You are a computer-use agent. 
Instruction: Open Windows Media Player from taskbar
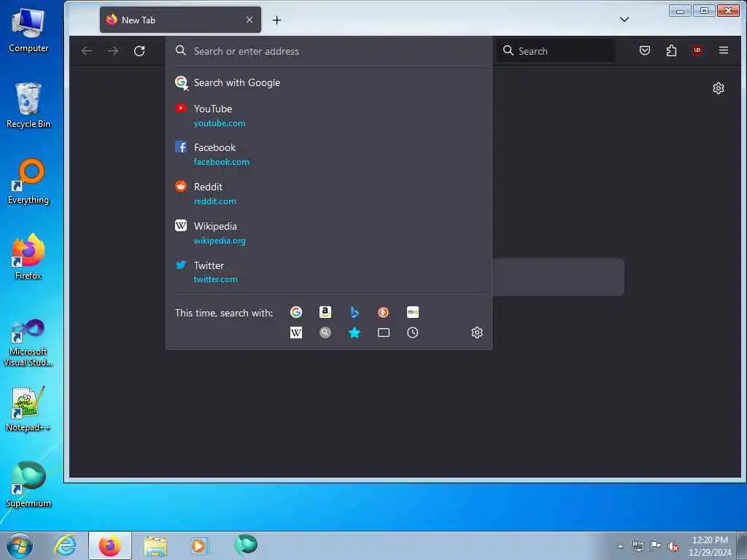pos(199,545)
